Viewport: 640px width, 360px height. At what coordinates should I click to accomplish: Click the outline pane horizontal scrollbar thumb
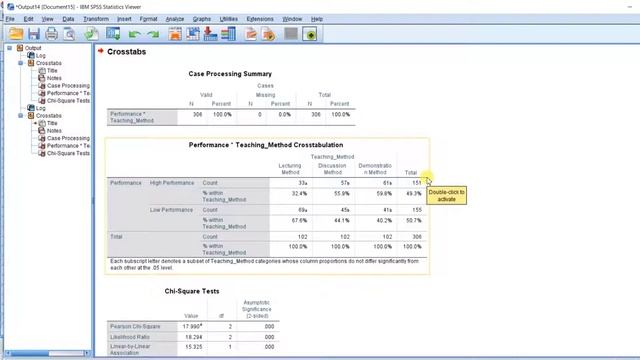29,353
